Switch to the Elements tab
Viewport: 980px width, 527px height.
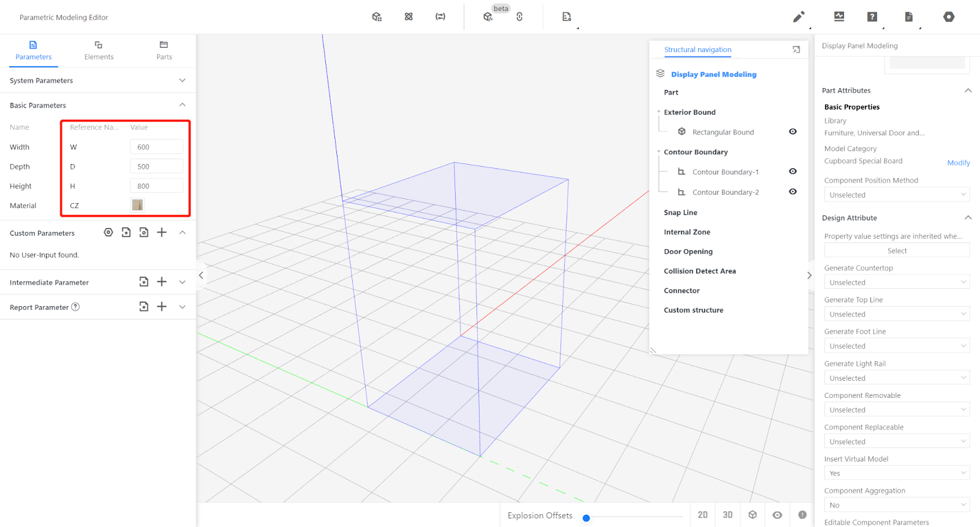coord(99,51)
